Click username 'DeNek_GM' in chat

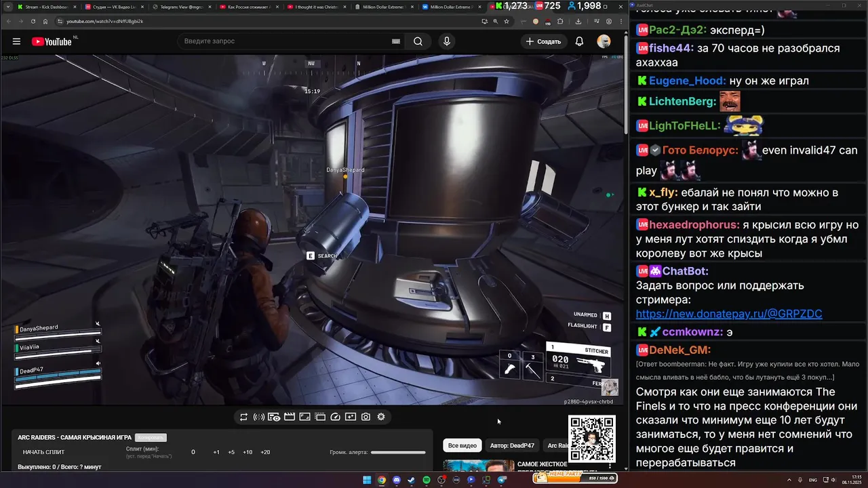(679, 350)
